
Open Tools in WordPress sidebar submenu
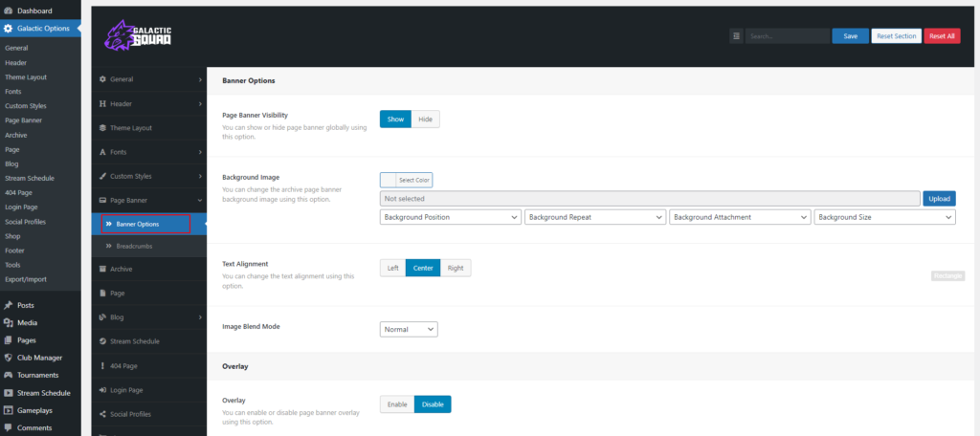click(12, 265)
